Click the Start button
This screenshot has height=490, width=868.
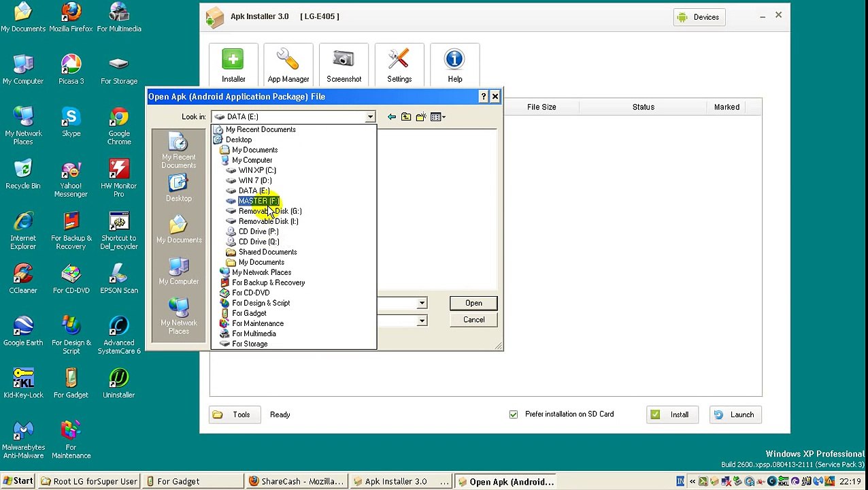(x=18, y=481)
